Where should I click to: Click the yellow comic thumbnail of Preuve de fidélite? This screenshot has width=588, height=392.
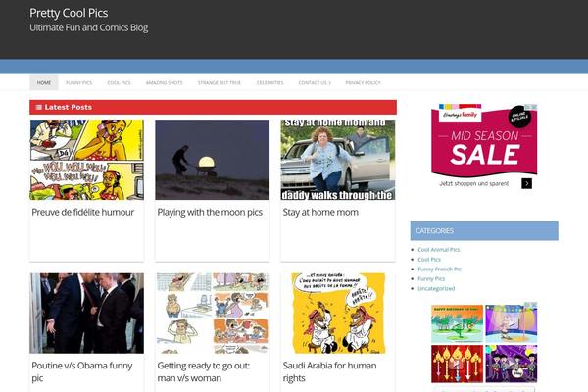click(86, 160)
